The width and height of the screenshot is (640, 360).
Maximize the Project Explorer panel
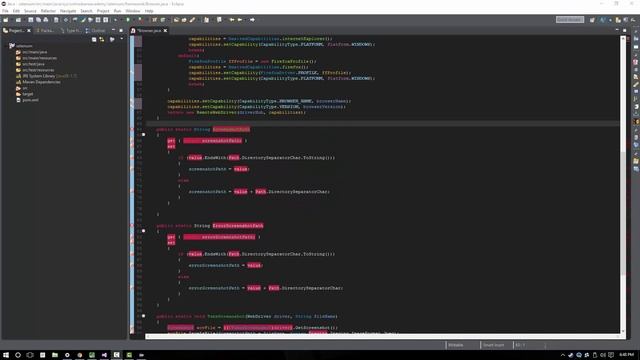[121, 30]
